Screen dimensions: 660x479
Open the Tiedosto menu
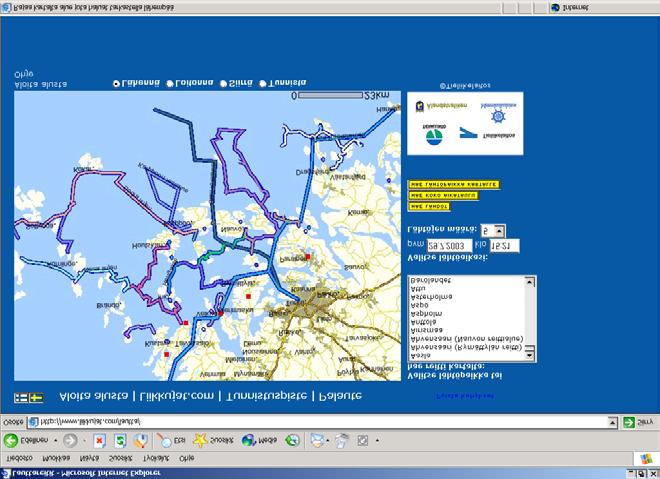pos(19,458)
